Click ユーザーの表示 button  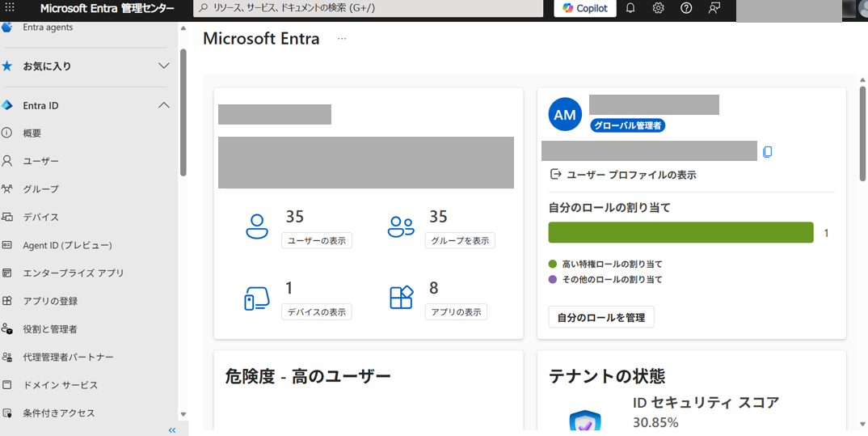click(317, 241)
